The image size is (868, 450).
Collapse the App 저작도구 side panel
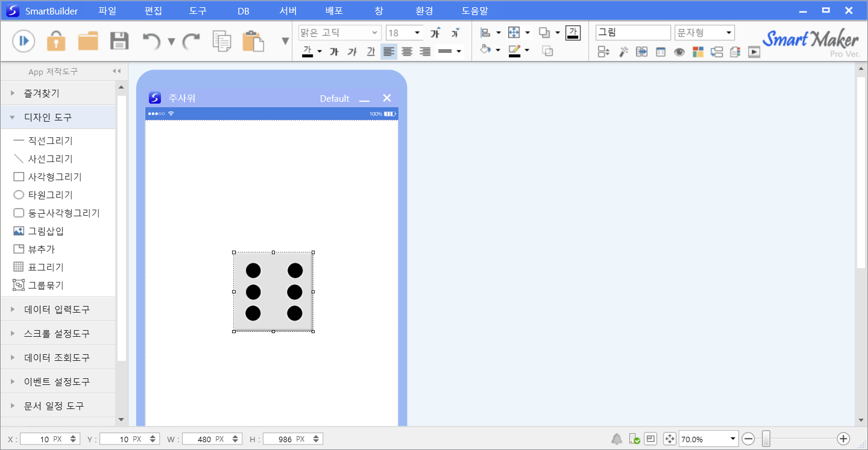[117, 71]
